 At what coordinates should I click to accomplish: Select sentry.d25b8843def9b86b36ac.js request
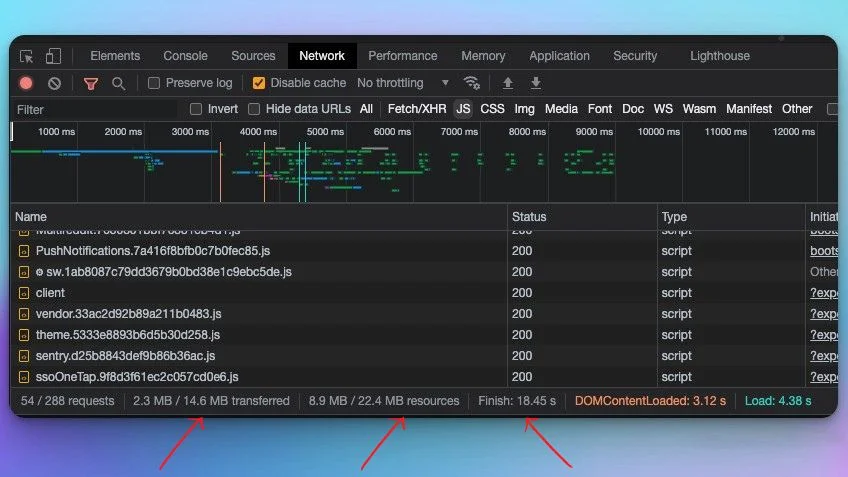pos(125,356)
